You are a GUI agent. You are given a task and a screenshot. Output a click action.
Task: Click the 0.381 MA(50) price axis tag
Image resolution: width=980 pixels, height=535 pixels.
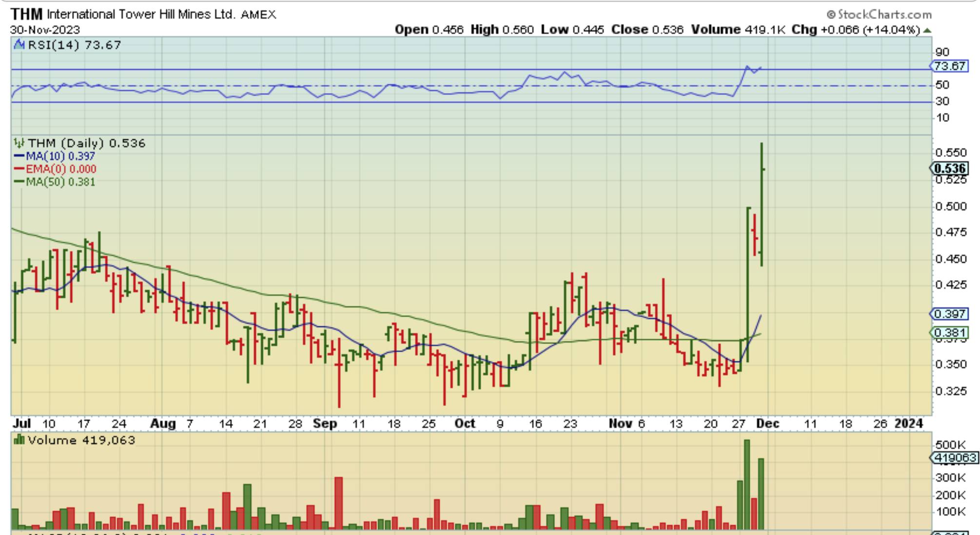[949, 333]
